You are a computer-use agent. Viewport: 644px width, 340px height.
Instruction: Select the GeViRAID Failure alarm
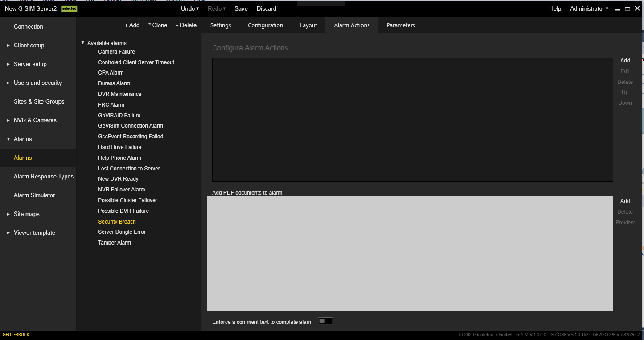(x=119, y=116)
